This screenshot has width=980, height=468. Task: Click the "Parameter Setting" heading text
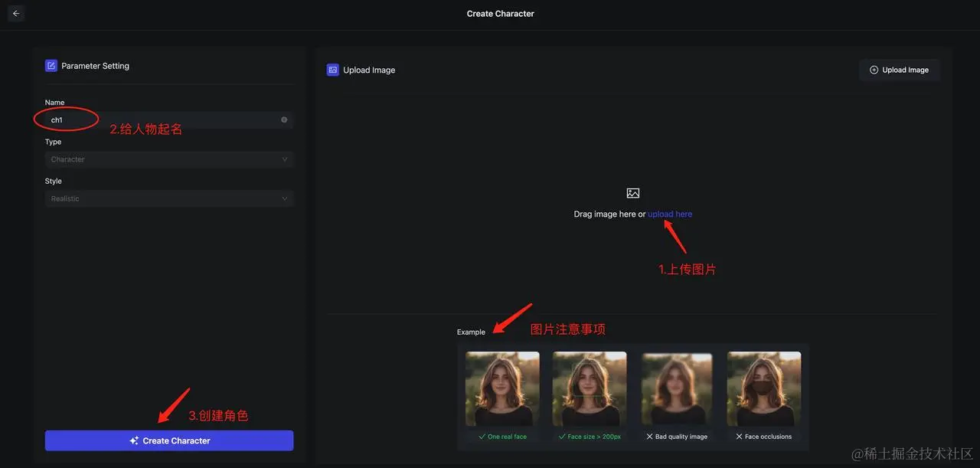point(96,66)
